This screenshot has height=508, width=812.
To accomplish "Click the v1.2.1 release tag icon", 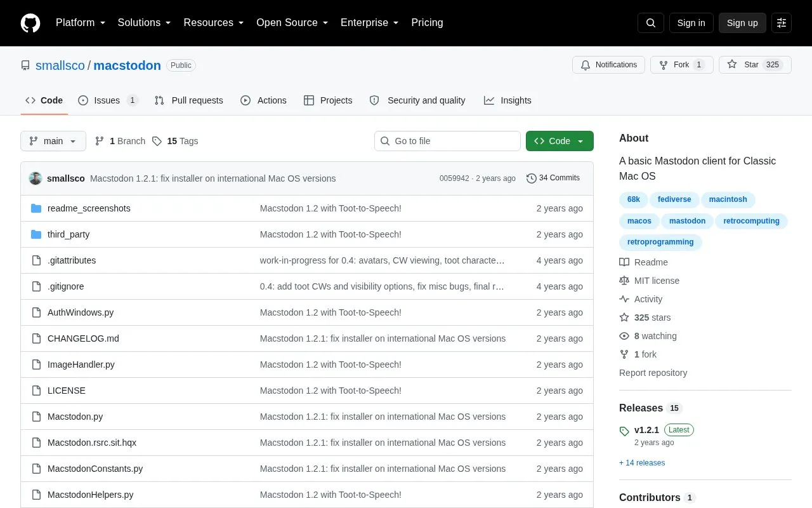I will (x=624, y=431).
